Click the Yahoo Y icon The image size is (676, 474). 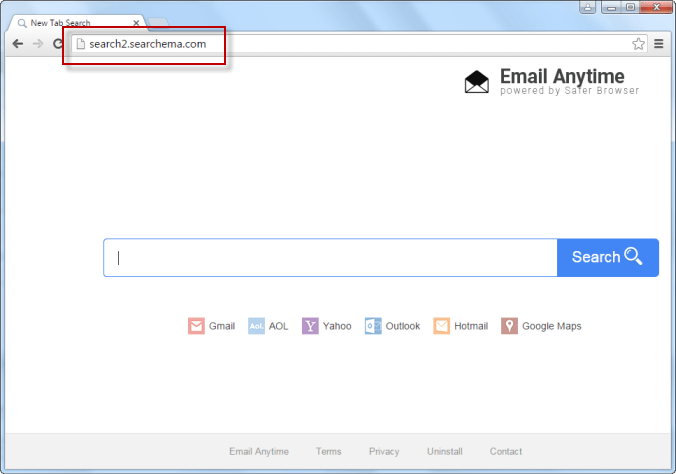[x=310, y=326]
